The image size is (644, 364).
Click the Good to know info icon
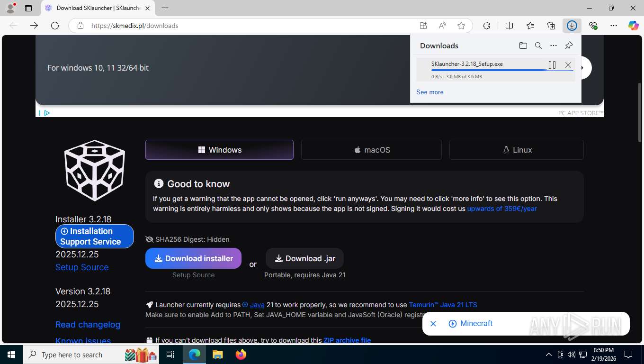tap(159, 183)
